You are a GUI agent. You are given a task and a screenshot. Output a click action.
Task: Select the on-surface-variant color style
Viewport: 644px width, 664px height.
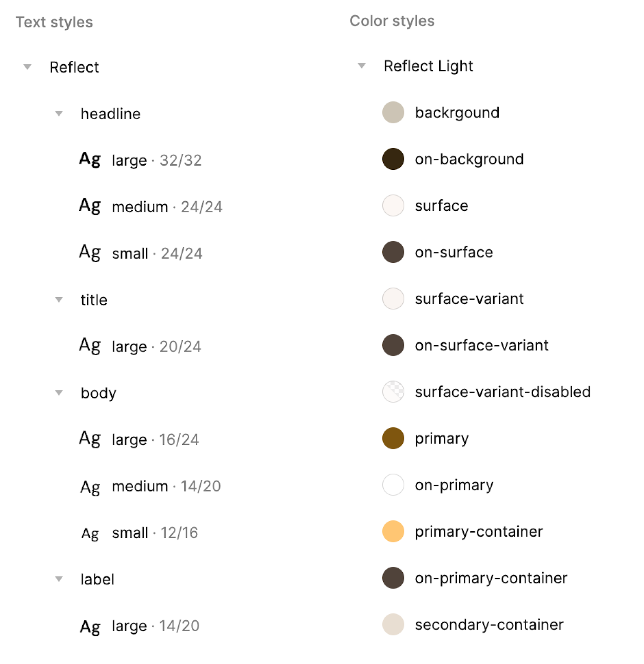point(482,345)
